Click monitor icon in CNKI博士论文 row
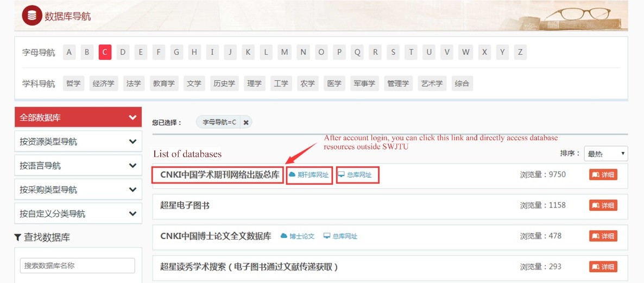Screen dimensions: 644x283 pos(327,236)
